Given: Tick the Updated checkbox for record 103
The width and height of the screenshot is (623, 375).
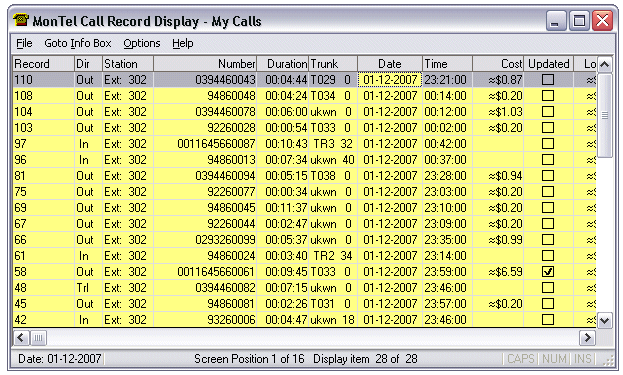Looking at the screenshot, I should coord(548,128).
